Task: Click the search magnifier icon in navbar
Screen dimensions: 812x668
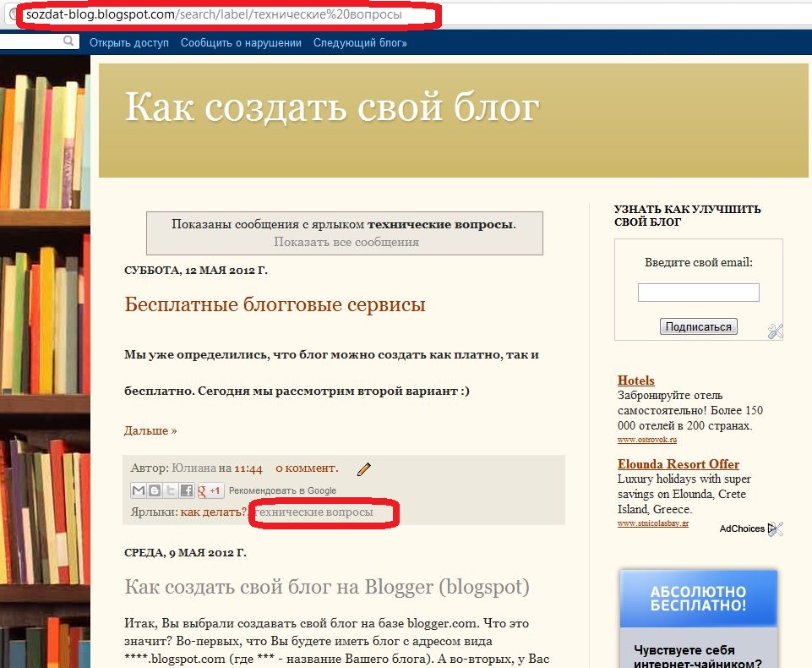Action: [68, 41]
